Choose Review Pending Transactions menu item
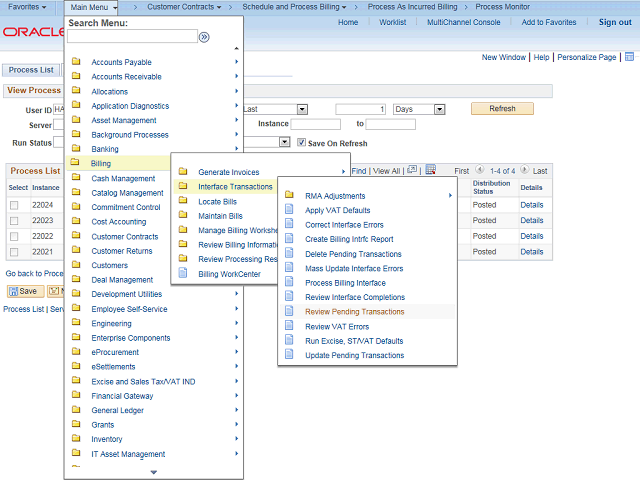Image resolution: width=640 pixels, height=480 pixels. (x=354, y=312)
